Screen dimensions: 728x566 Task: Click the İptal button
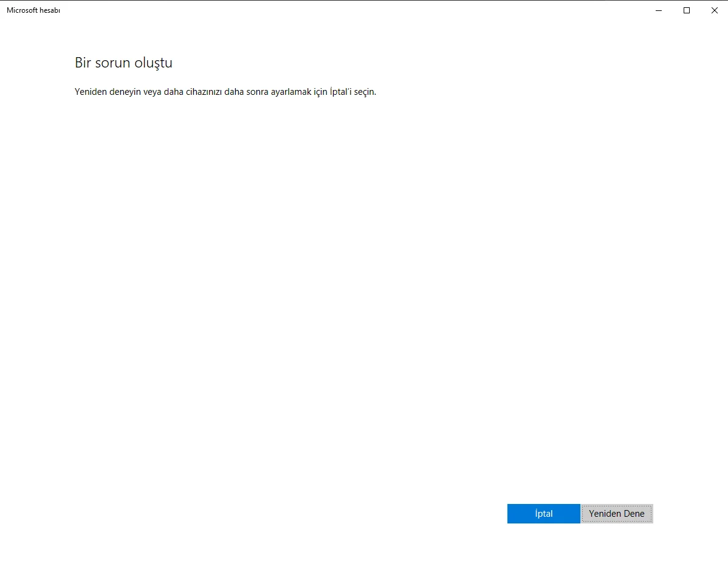(x=543, y=514)
